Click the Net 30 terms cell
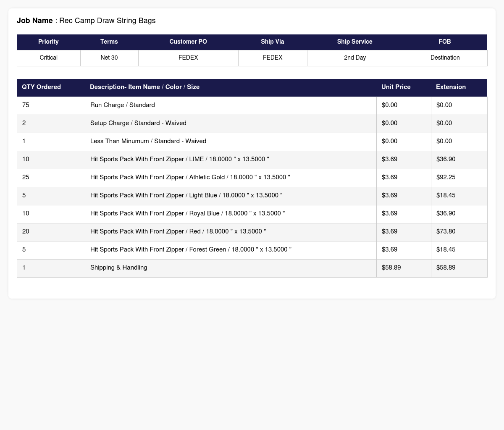Screen dimensions: 504x430 (109, 58)
